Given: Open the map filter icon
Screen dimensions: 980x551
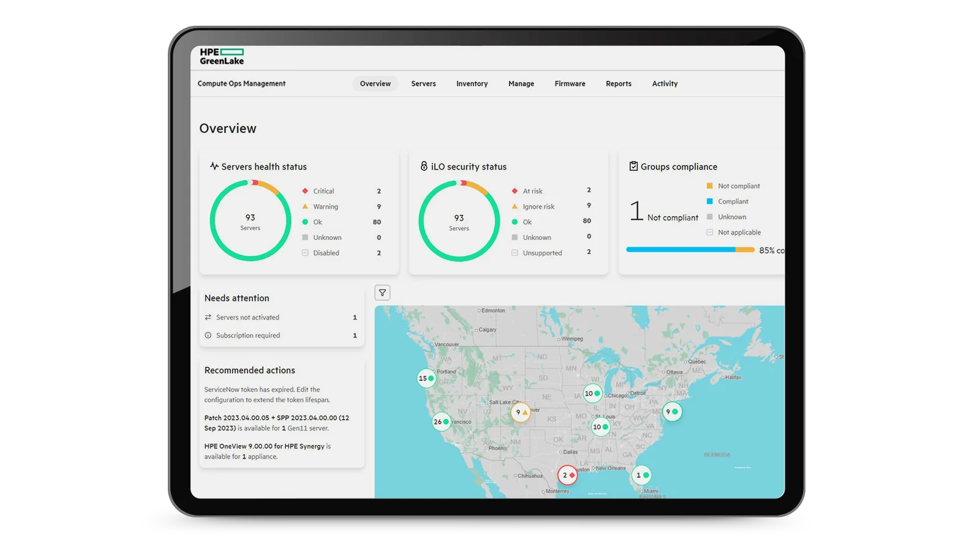Looking at the screenshot, I should [x=382, y=293].
